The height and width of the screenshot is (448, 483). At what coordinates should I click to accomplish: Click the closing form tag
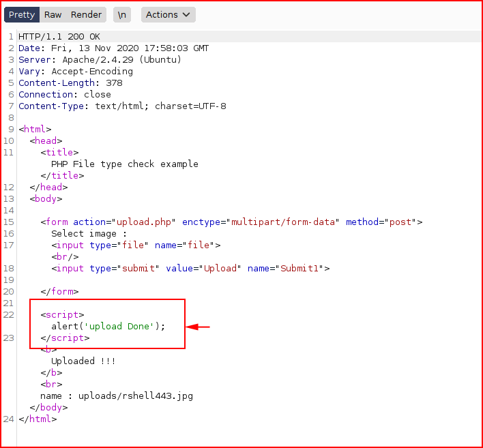pos(59,292)
